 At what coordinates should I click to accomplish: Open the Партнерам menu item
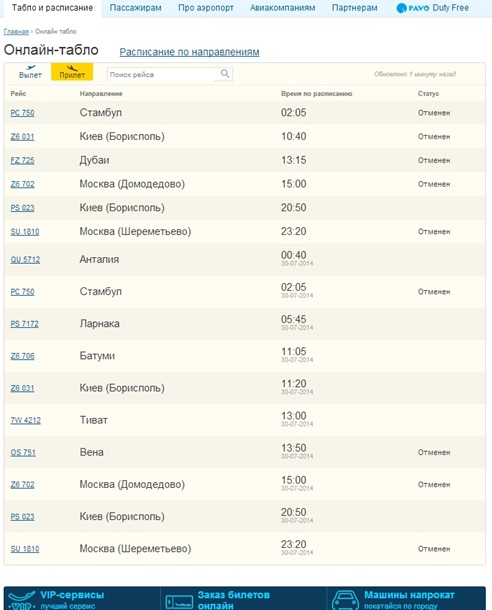click(x=354, y=8)
